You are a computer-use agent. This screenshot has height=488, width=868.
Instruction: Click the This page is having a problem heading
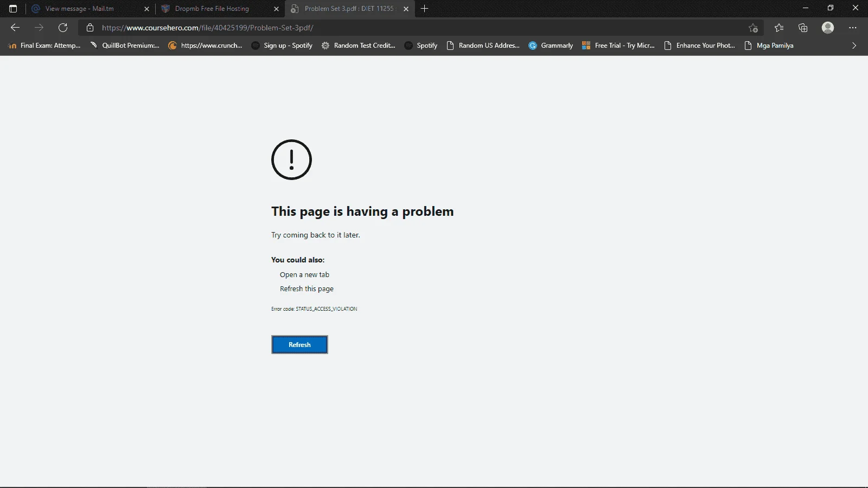point(362,211)
